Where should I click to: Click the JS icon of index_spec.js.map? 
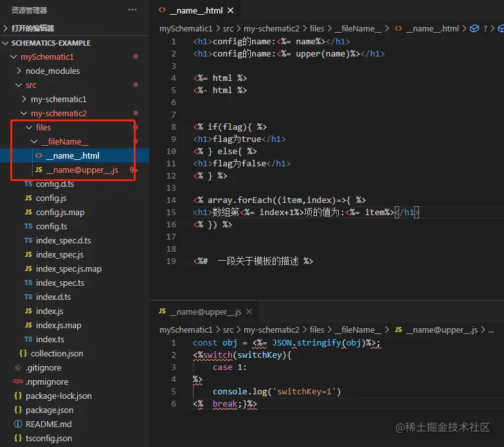tap(28, 268)
